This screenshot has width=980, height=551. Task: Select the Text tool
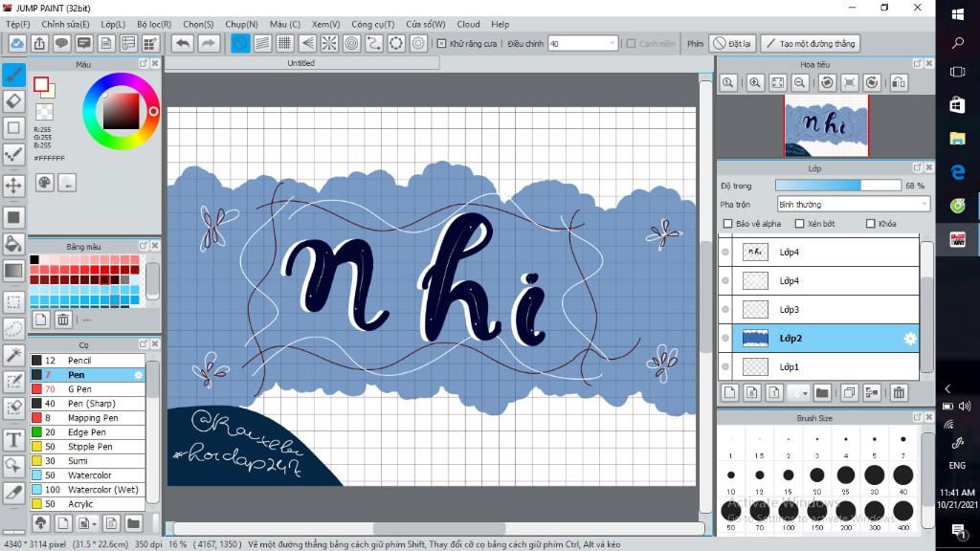[13, 440]
